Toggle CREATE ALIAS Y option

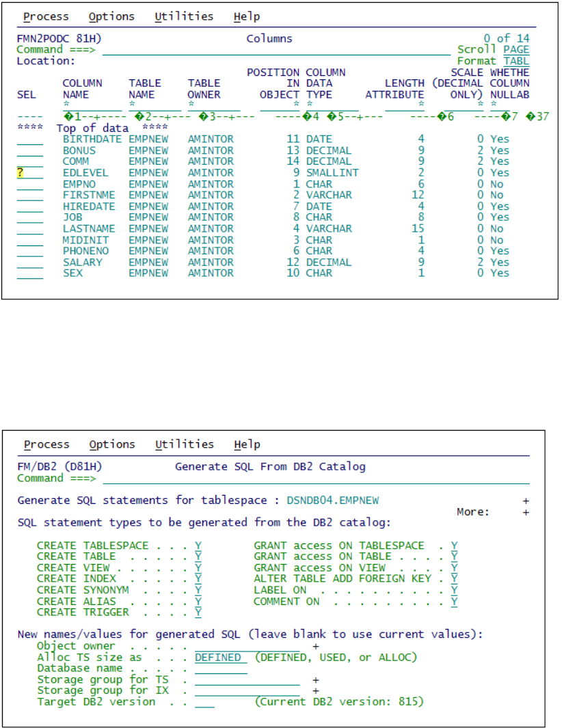198,602
